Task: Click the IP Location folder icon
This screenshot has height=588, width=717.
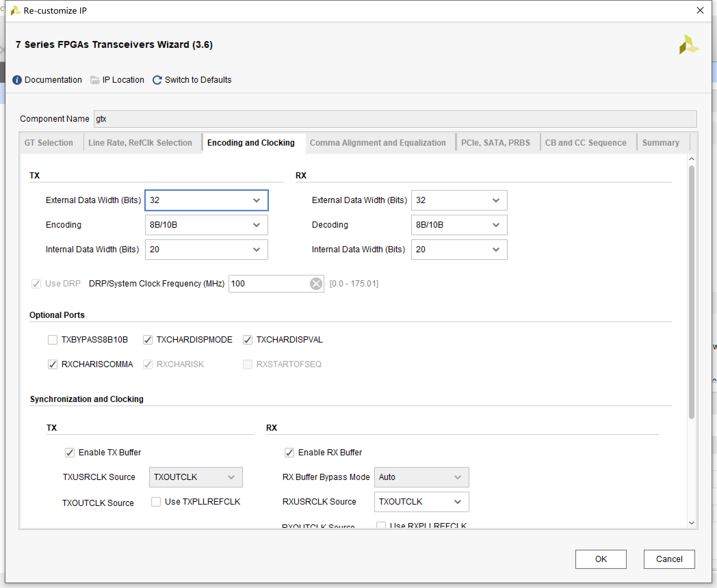Action: point(95,80)
